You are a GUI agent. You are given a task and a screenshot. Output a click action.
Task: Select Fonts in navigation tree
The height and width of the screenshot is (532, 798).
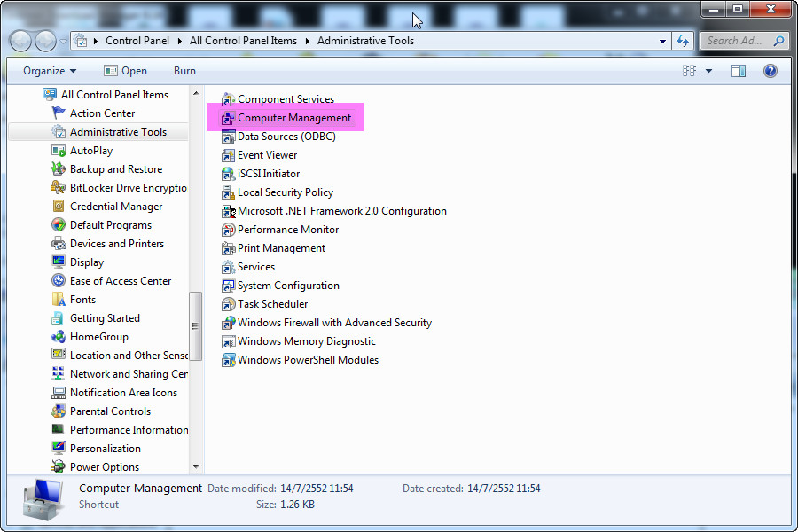pyautogui.click(x=74, y=300)
